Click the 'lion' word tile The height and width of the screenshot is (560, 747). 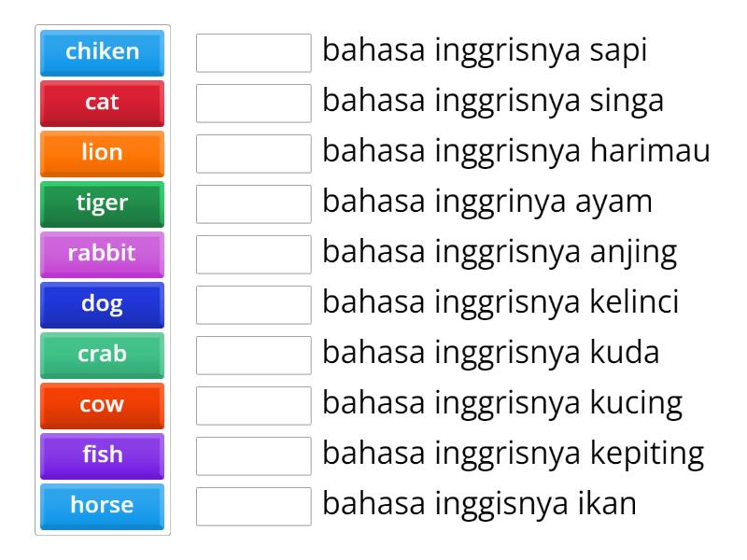pyautogui.click(x=101, y=153)
